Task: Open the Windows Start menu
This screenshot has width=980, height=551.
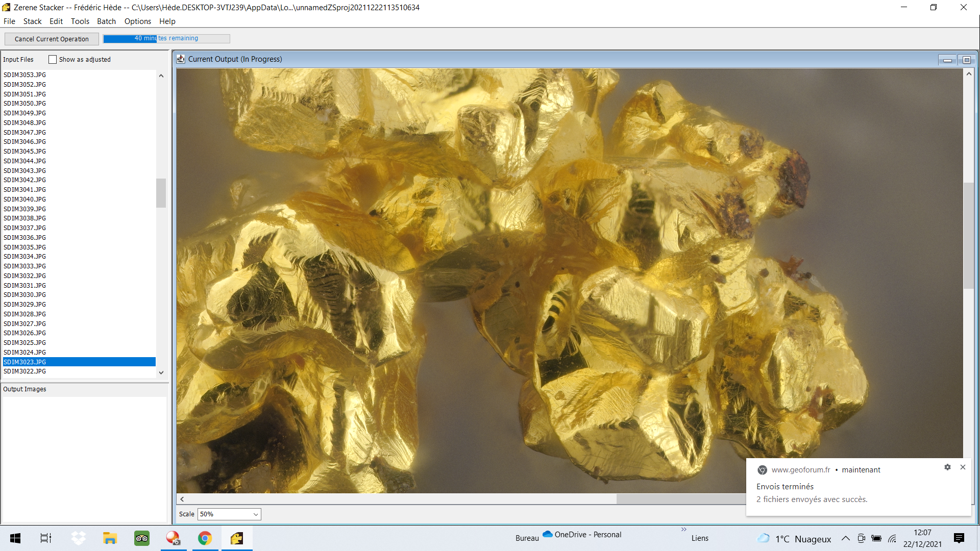Action: (15, 538)
